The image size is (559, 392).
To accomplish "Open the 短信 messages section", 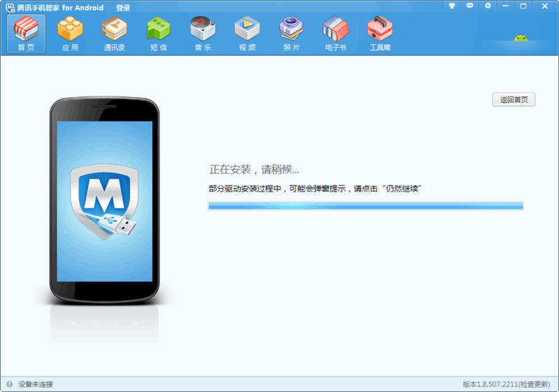I will (x=159, y=34).
